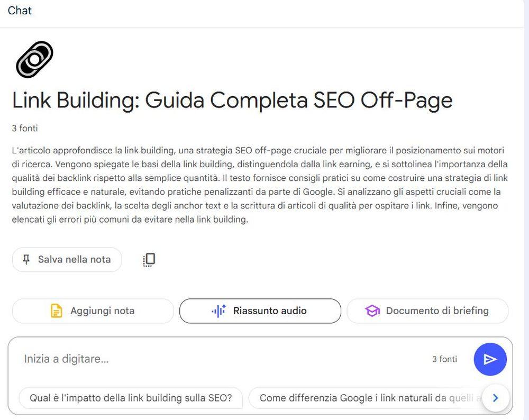Click the 3 fonti counter in the chat box
Screen dimensions: 529x420
pyautogui.click(x=444, y=359)
